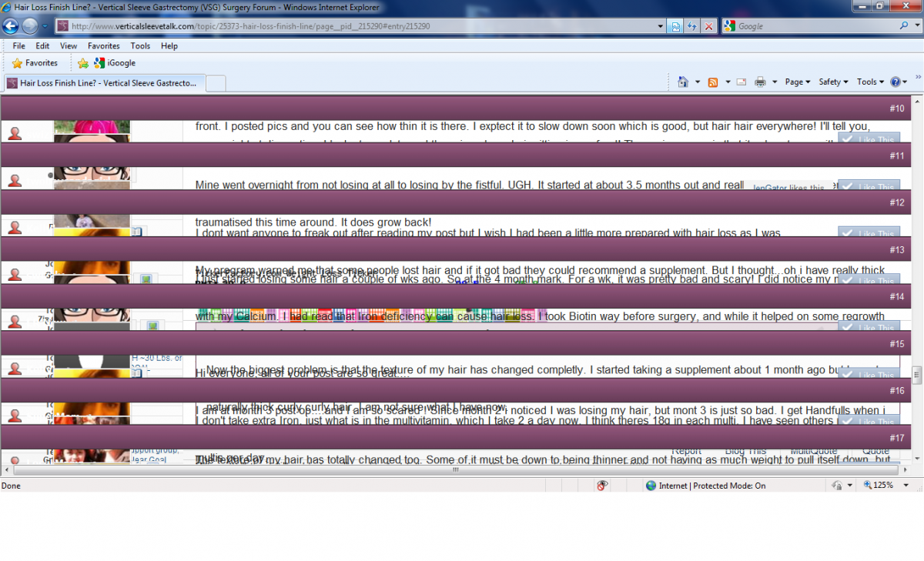Open the Tools command bar dropdown
Image resolution: width=924 pixels, height=561 pixels.
[x=871, y=82]
